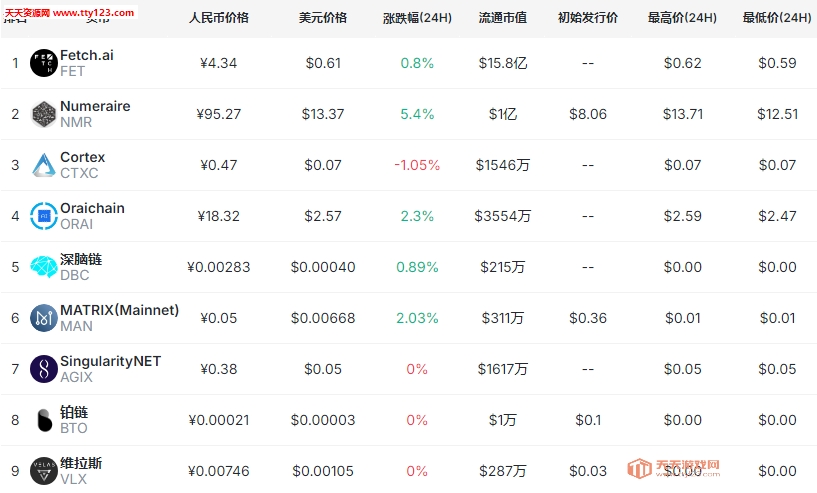The width and height of the screenshot is (817, 493).
Task: Click the 0.89% change value
Action: coord(417,267)
